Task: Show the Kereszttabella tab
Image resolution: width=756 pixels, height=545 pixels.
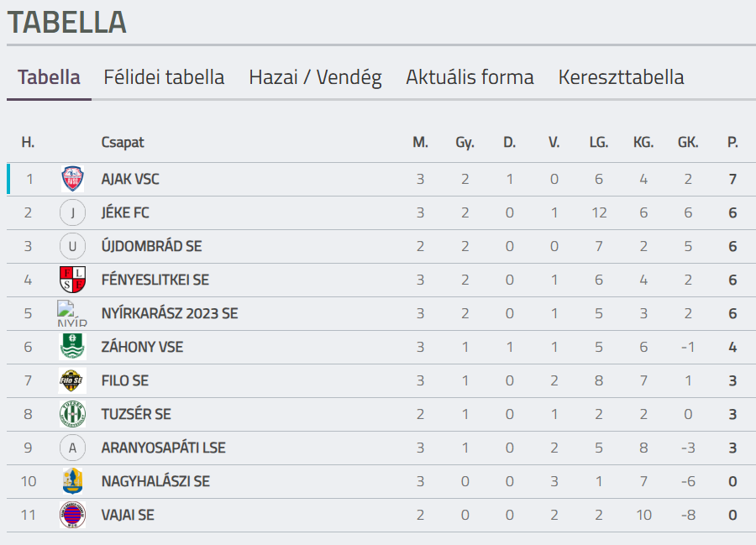Action: [621, 77]
